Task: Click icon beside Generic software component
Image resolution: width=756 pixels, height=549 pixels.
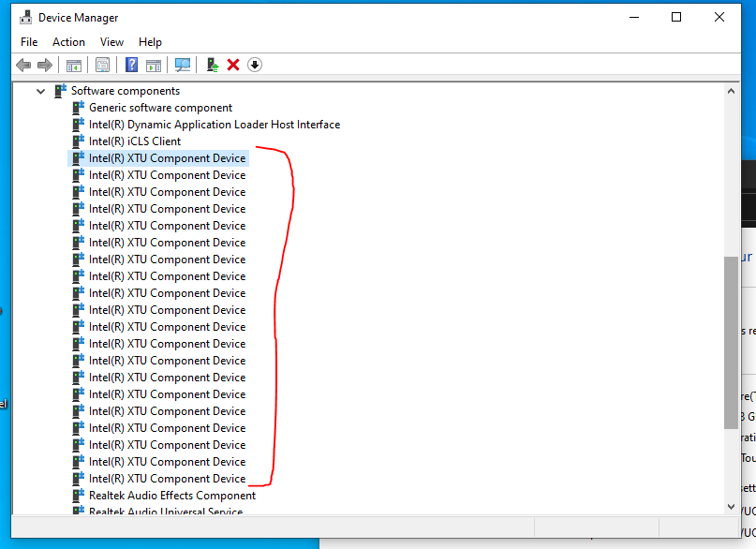Action: [78, 108]
